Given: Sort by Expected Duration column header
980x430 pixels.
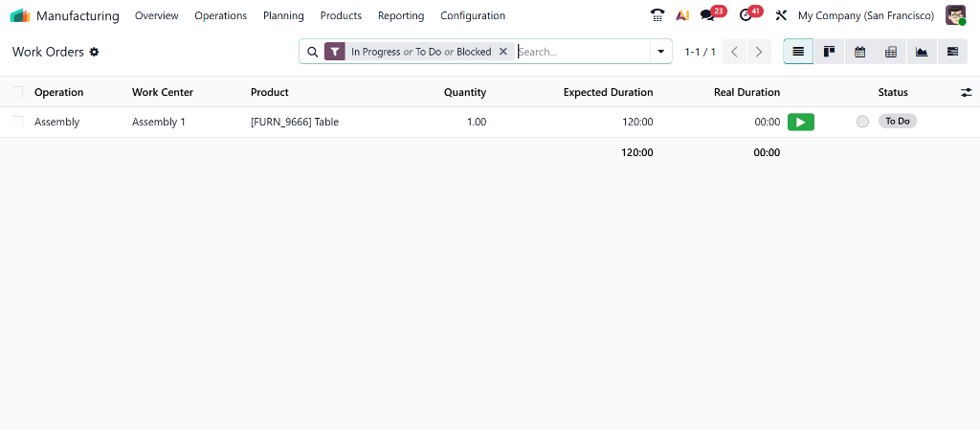Looking at the screenshot, I should coord(608,92).
